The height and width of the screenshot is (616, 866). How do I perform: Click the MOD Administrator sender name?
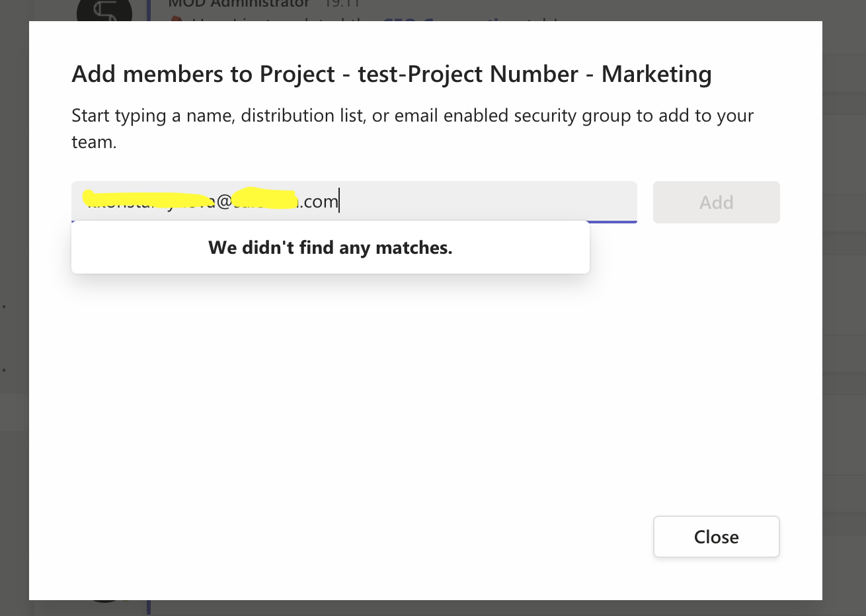(238, 4)
